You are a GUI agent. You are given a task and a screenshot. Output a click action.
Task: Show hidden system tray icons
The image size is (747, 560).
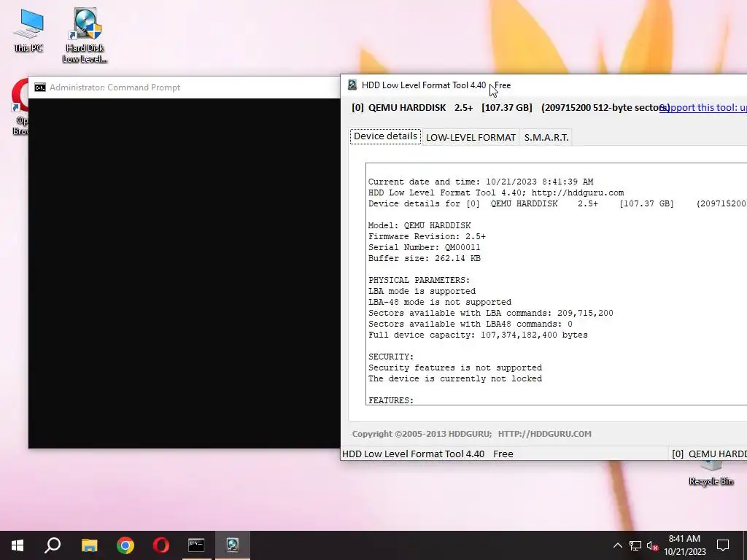point(617,545)
